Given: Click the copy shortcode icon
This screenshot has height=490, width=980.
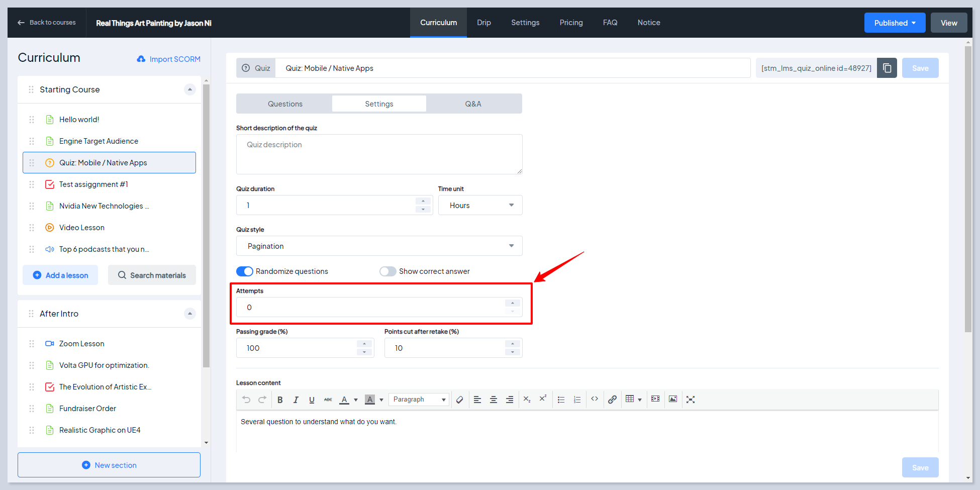Looking at the screenshot, I should (887, 68).
